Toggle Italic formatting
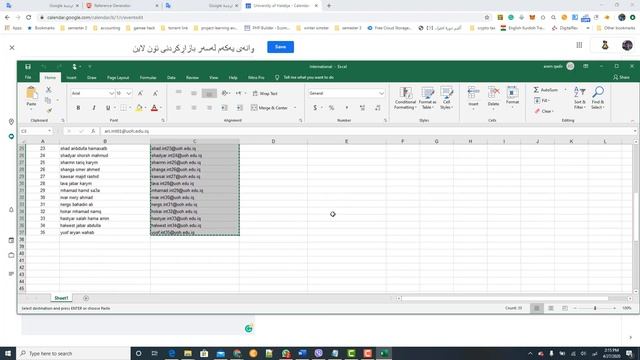The image size is (640, 360). tap(93, 108)
